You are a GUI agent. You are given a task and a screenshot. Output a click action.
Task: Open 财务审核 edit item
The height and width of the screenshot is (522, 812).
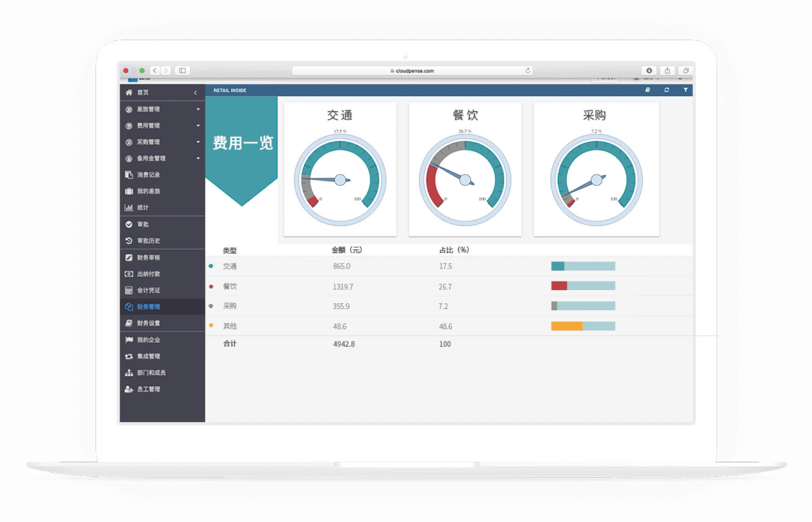pos(162,257)
